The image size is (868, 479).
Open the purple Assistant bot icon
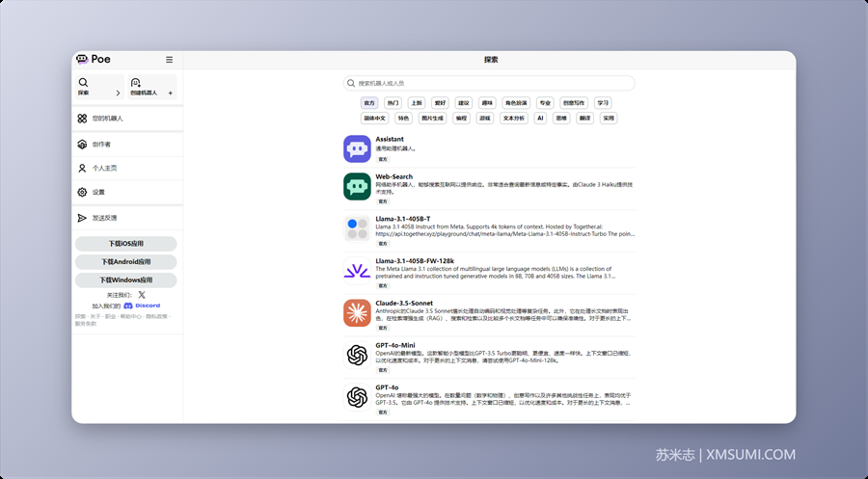[x=357, y=148]
